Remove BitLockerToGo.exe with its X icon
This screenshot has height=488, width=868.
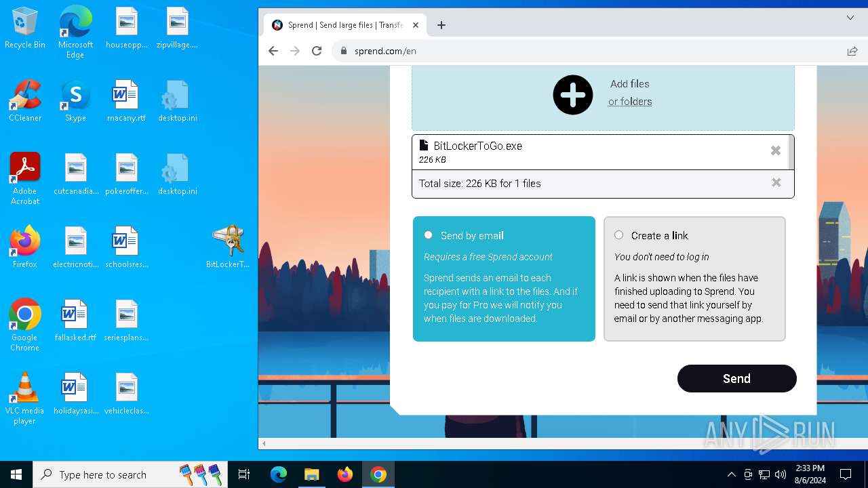click(x=776, y=150)
